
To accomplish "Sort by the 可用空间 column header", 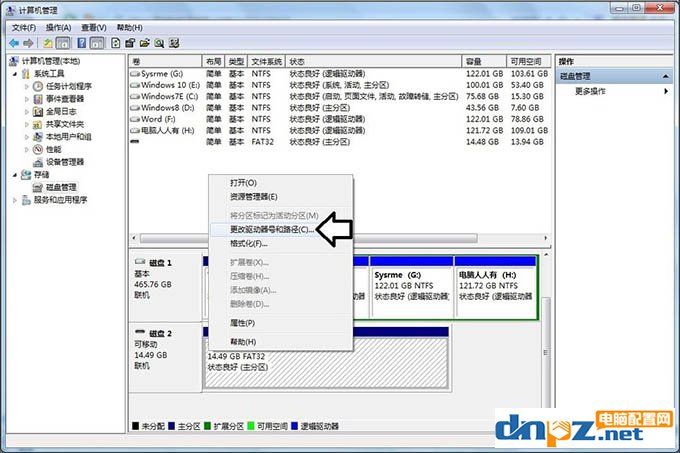I will [x=529, y=62].
